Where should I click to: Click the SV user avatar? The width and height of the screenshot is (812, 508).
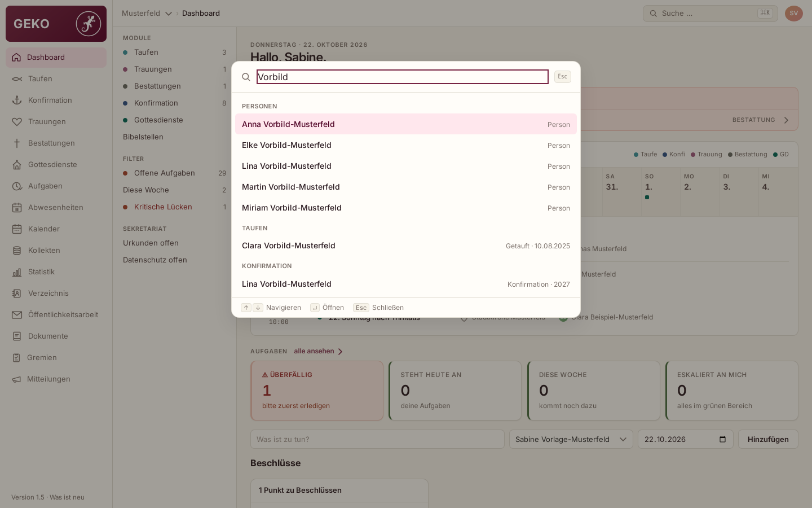[794, 14]
